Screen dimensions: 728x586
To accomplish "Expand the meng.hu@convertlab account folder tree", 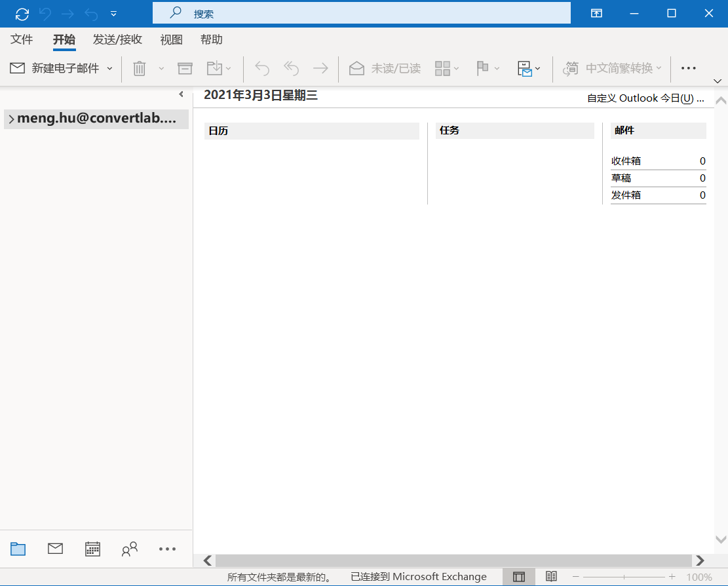I will (11, 119).
